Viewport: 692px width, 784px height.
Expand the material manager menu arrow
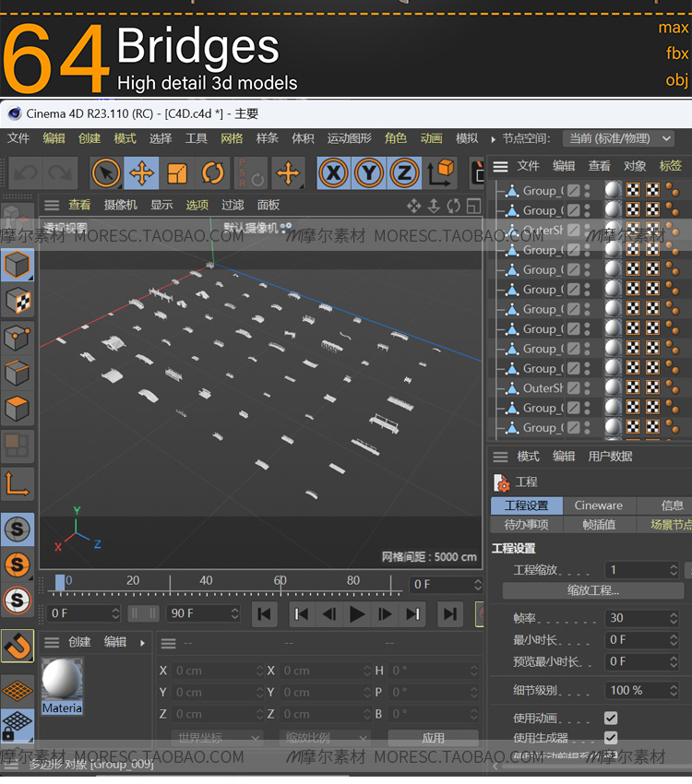[x=142, y=643]
